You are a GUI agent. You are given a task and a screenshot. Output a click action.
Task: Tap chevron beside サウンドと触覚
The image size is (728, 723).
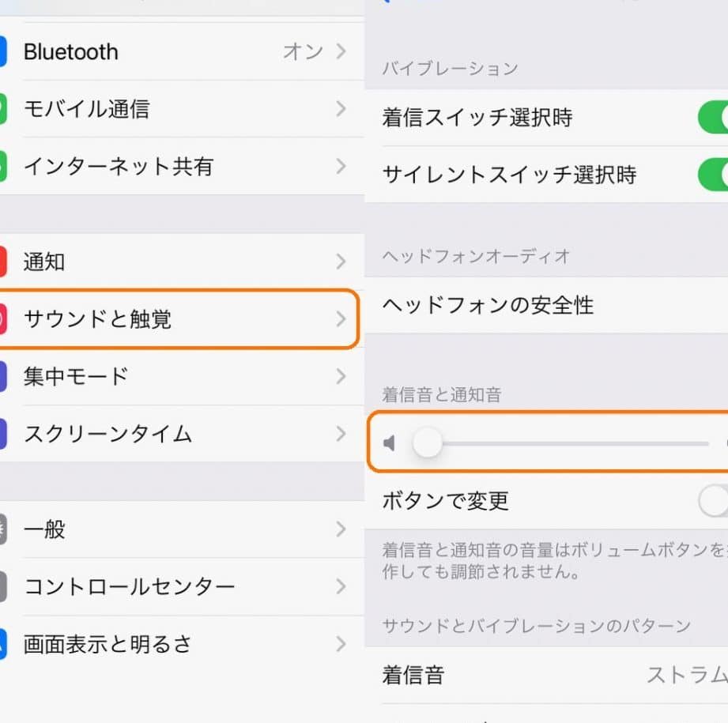[x=341, y=319]
